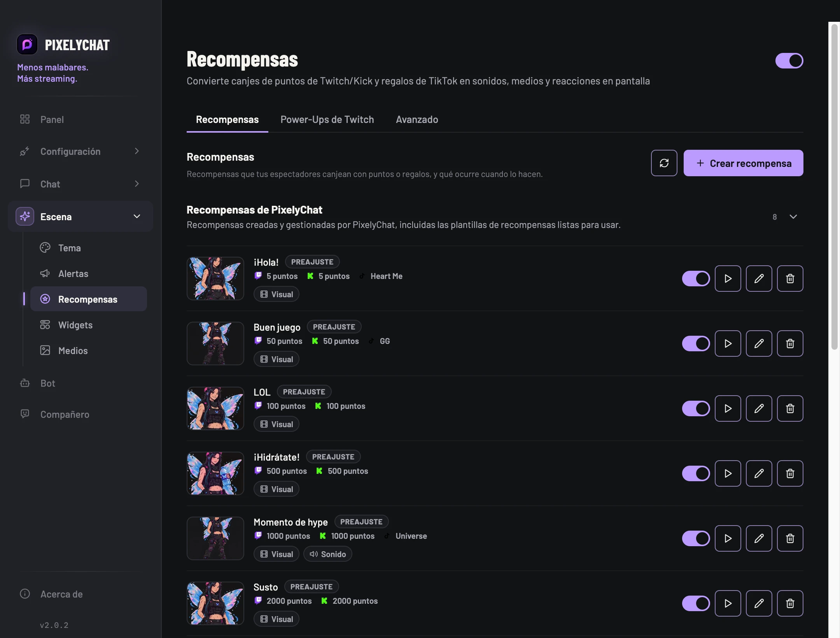The width and height of the screenshot is (840, 638).
Task: Expand the Configuración sidebar section
Action: coord(80,151)
